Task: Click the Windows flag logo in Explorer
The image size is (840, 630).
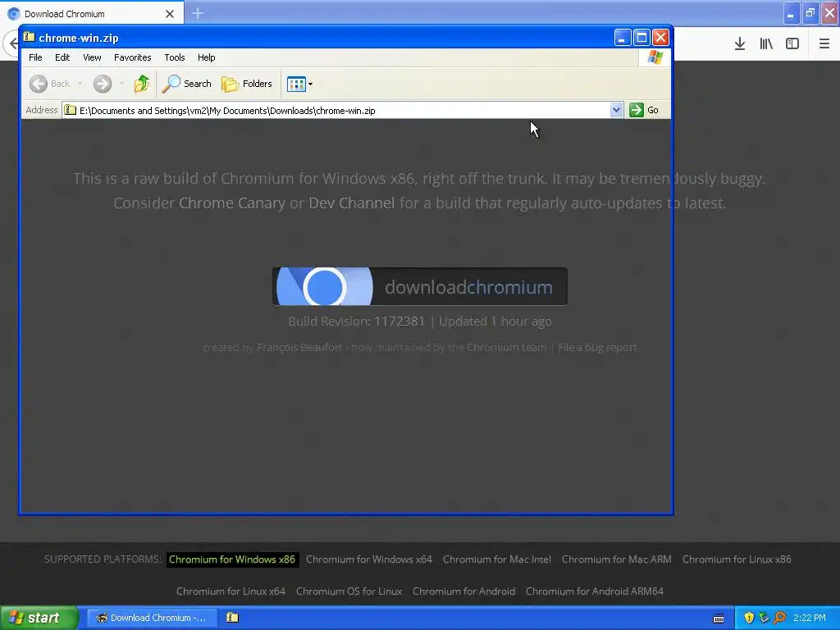Action: click(x=655, y=57)
